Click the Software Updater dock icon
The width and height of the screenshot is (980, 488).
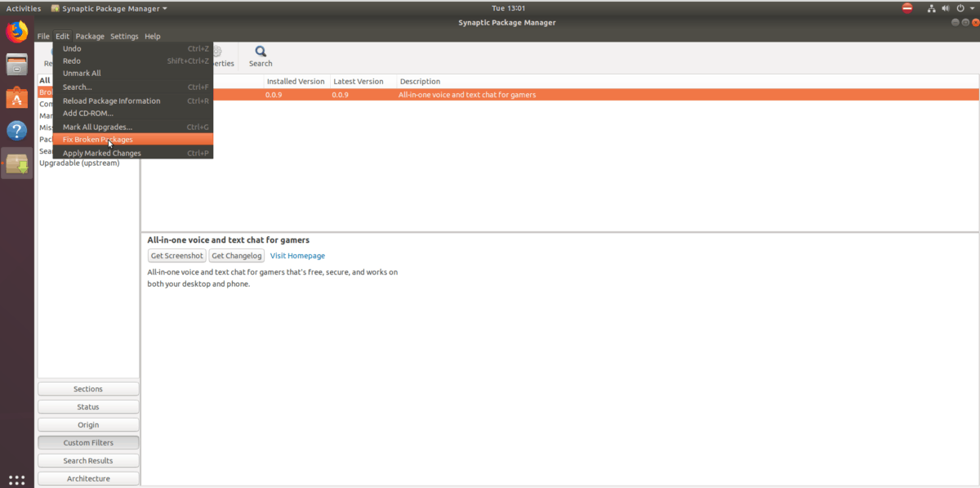pos(16,163)
